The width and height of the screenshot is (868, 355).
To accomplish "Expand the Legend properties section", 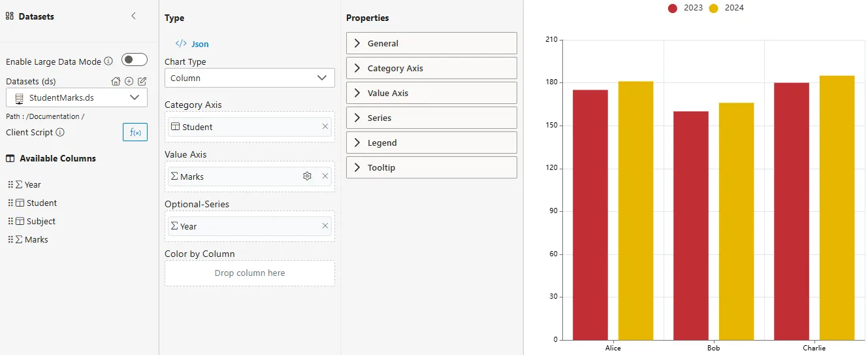I will click(x=431, y=143).
